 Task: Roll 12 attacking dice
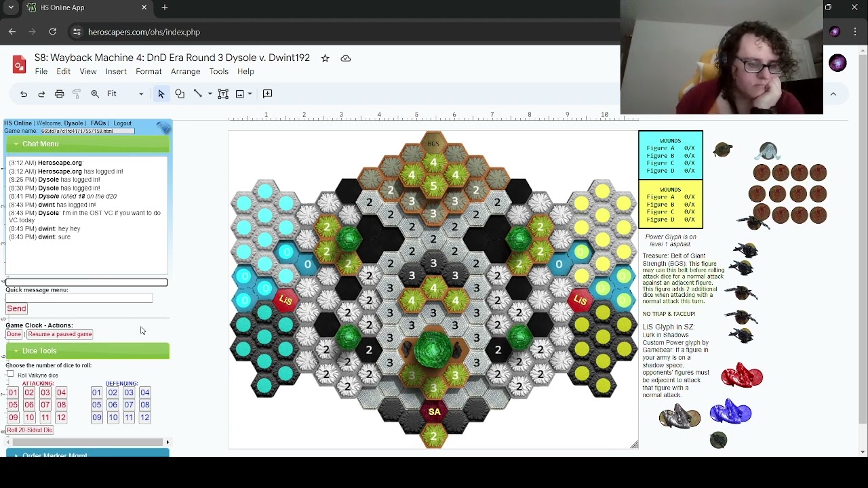[61, 418]
